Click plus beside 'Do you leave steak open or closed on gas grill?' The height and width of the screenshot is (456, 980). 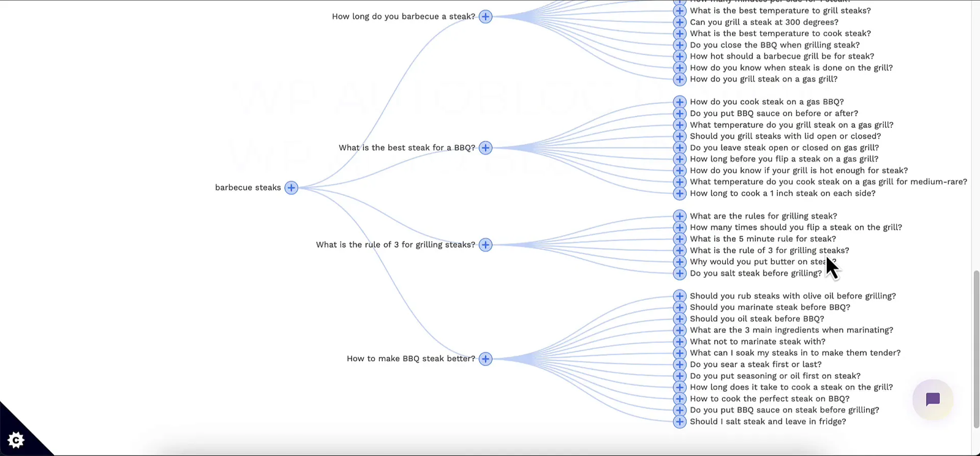pyautogui.click(x=679, y=148)
